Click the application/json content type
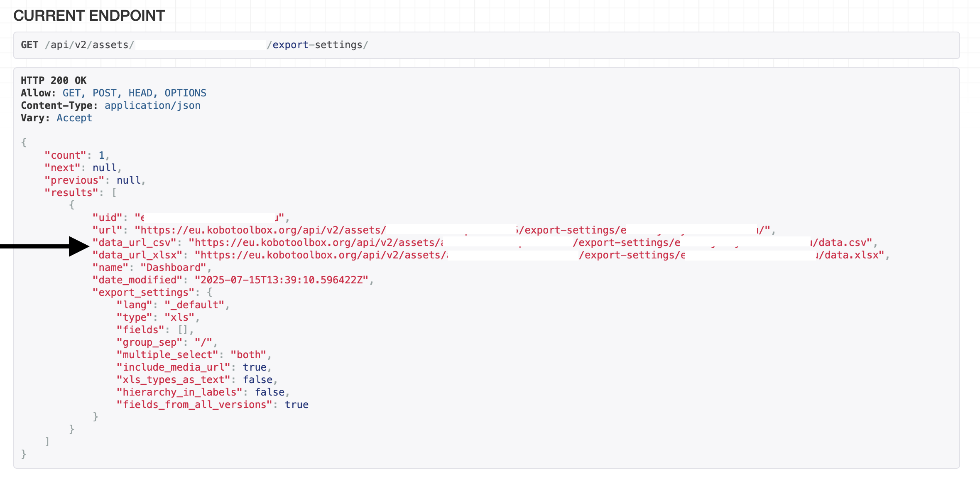 (x=152, y=106)
